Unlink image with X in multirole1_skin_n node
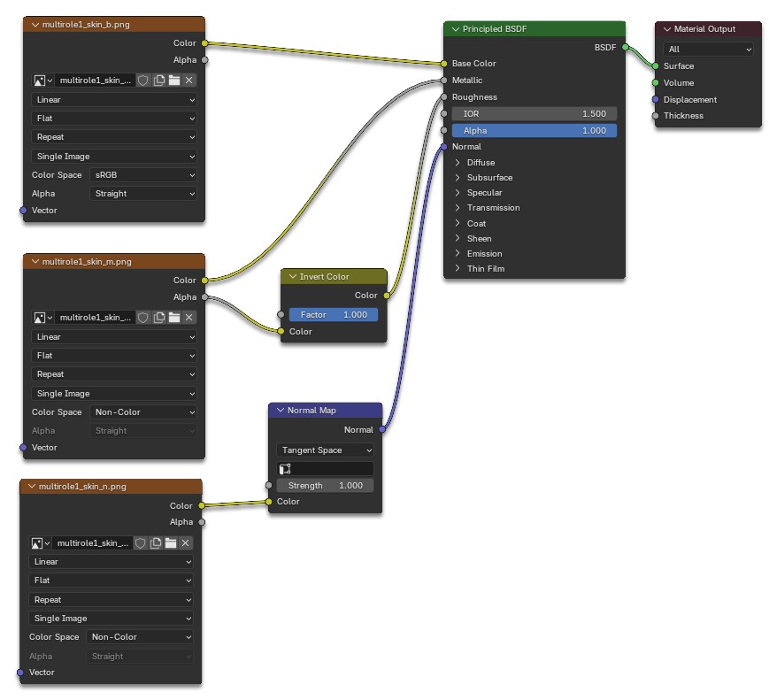The image size is (777, 700). [185, 543]
